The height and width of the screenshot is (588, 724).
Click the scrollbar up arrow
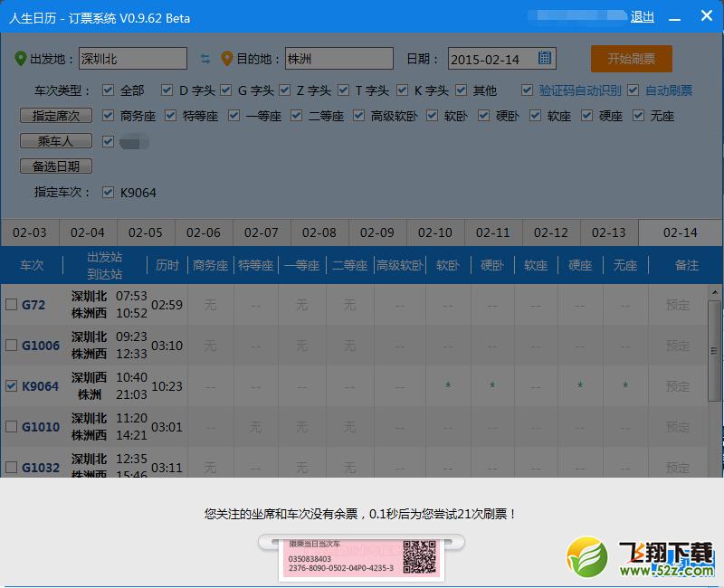click(x=714, y=292)
